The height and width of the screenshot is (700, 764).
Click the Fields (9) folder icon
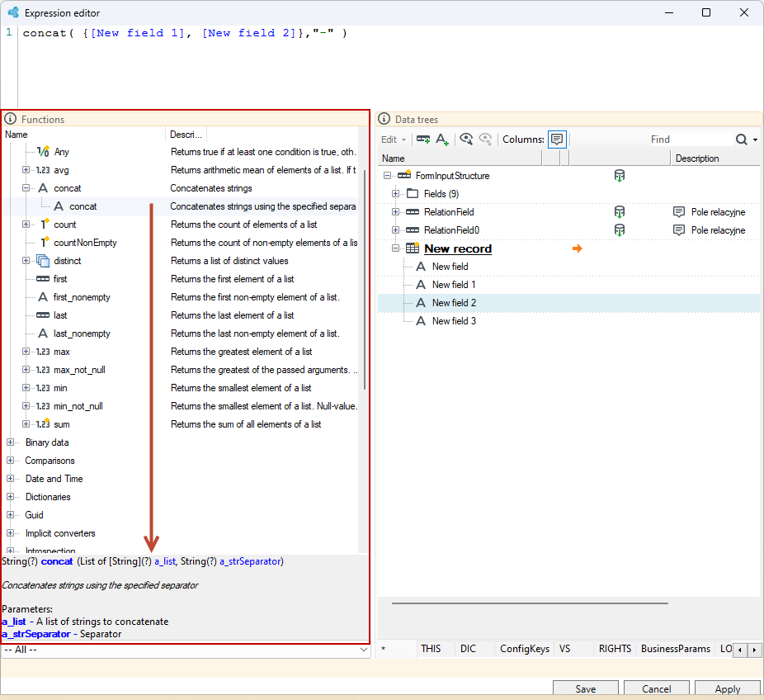pos(413,193)
